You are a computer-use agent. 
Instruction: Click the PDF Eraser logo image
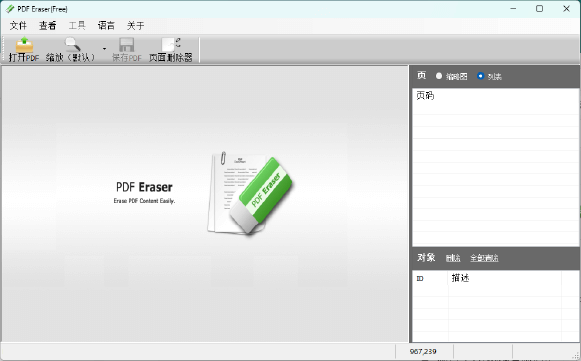coord(250,192)
